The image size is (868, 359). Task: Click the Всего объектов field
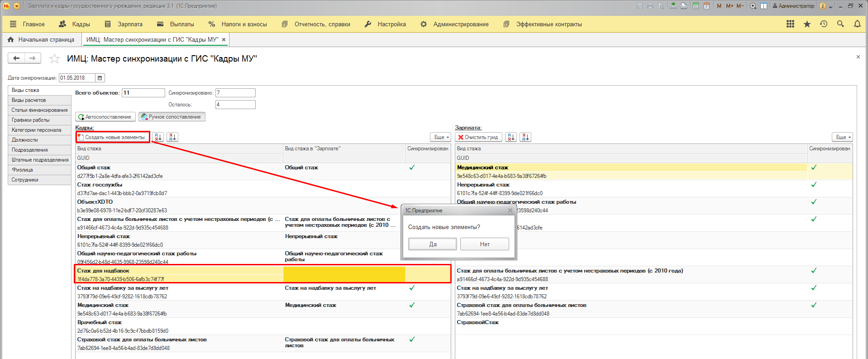[143, 93]
